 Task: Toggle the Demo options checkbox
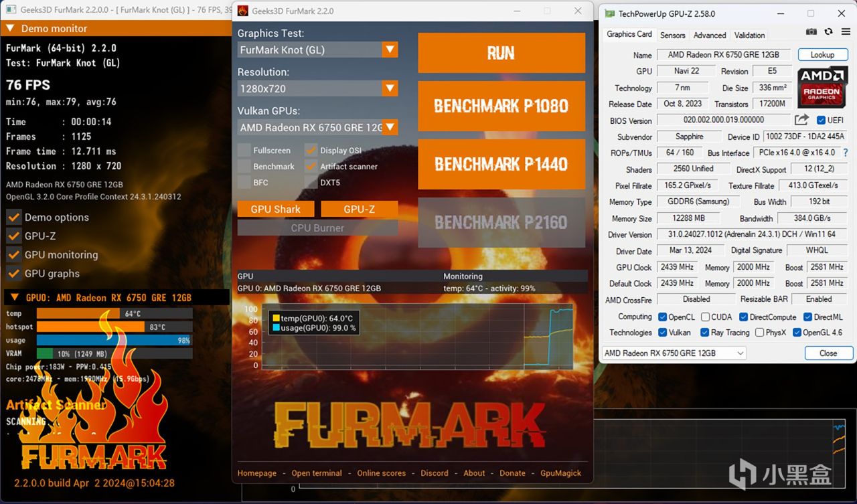pos(13,217)
